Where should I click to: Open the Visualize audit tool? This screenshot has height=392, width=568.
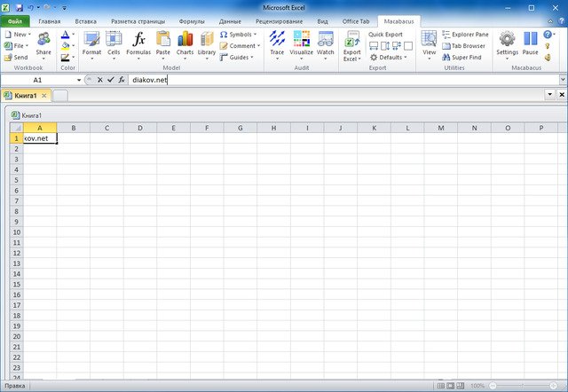[x=302, y=43]
